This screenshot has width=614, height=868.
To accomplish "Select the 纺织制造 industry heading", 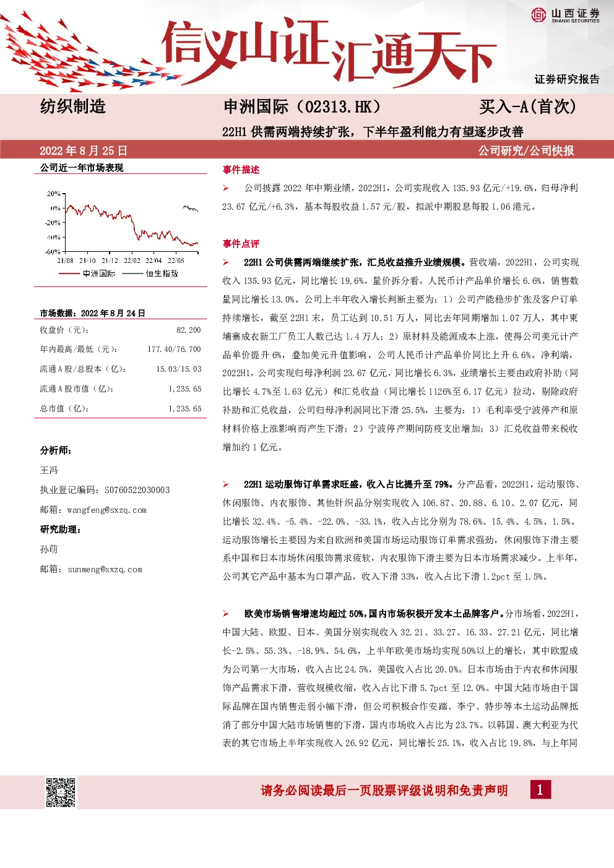I will tap(73, 106).
